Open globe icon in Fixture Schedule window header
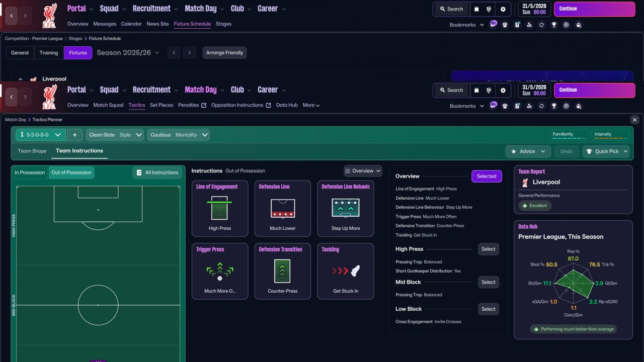The height and width of the screenshot is (362, 644). (489, 9)
